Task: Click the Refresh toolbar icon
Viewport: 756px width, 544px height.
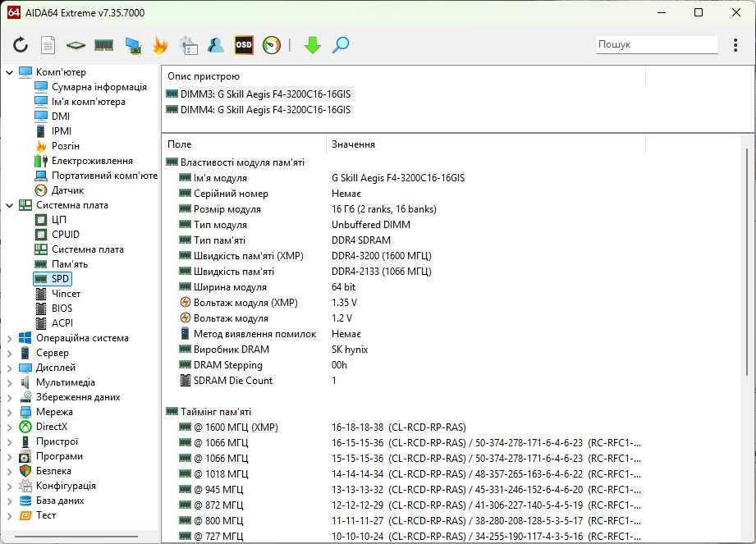Action: (21, 45)
